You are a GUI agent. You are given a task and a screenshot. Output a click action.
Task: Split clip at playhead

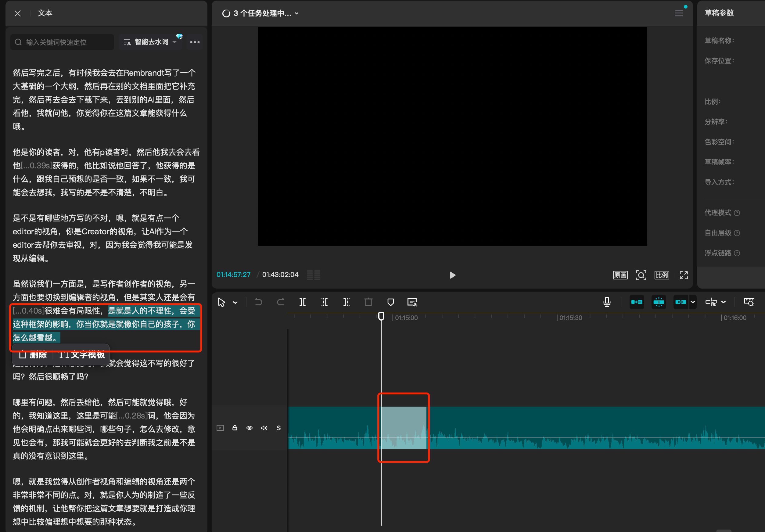coord(303,302)
